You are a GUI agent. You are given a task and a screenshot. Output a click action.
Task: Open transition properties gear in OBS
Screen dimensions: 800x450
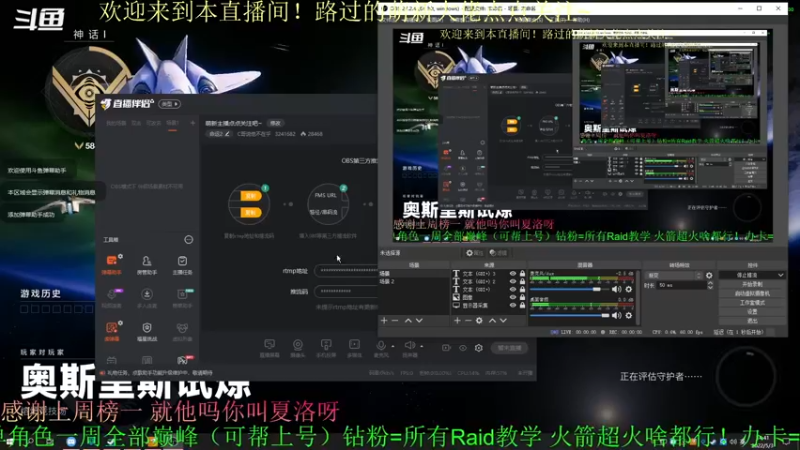[x=709, y=276]
